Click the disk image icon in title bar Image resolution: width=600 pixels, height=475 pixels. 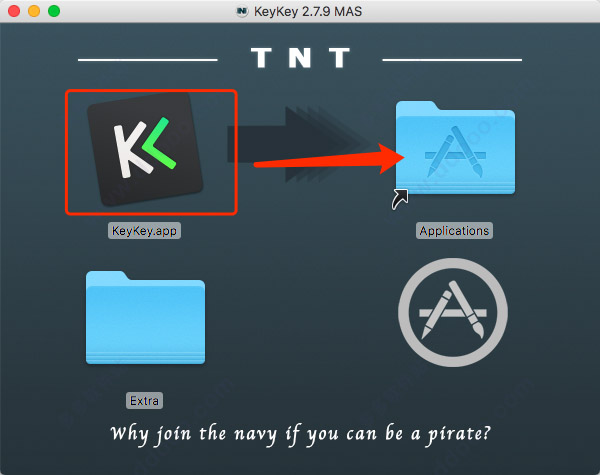pos(242,11)
